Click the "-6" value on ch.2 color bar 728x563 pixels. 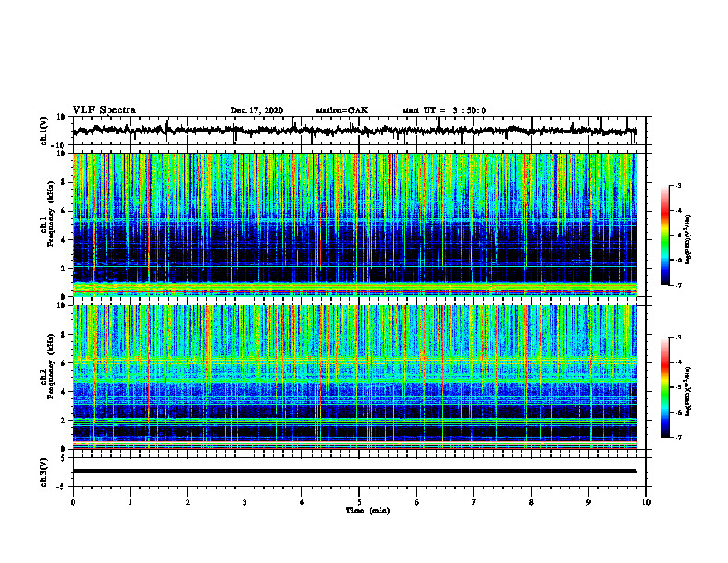click(678, 412)
